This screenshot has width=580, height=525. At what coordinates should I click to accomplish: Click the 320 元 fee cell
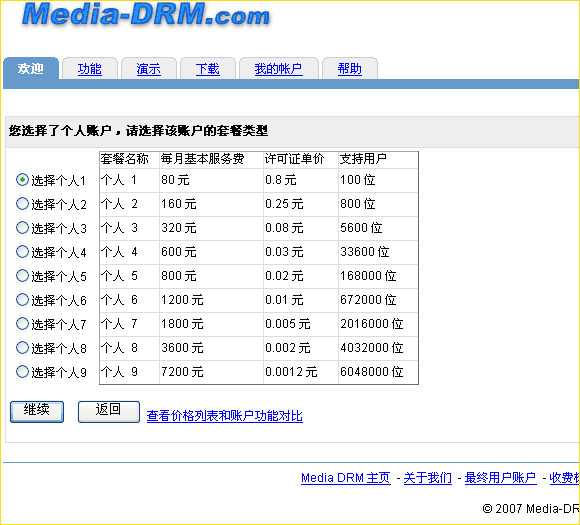click(211, 228)
